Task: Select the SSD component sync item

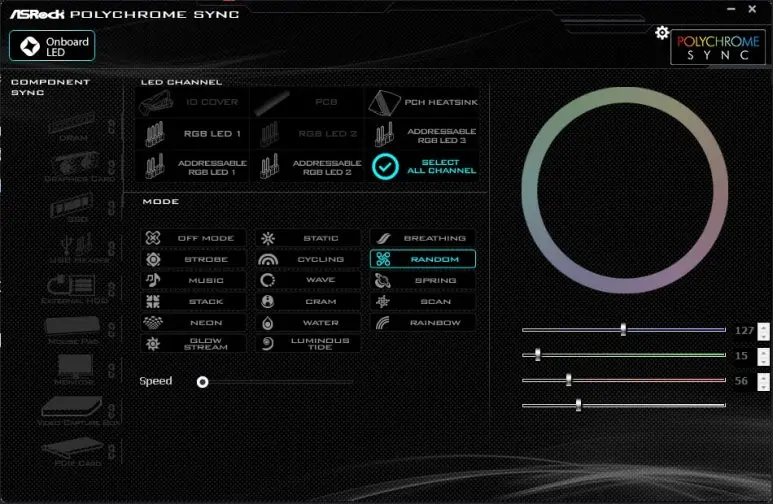Action: click(x=73, y=208)
